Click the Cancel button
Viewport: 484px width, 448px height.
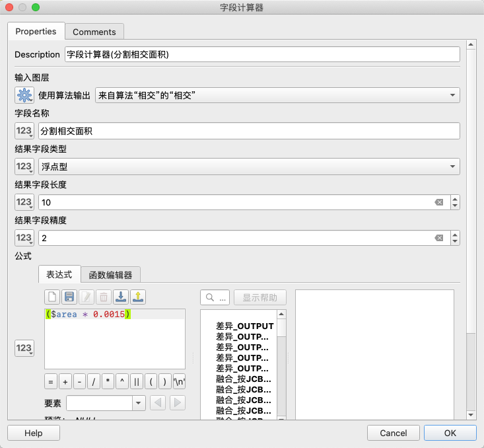click(394, 433)
